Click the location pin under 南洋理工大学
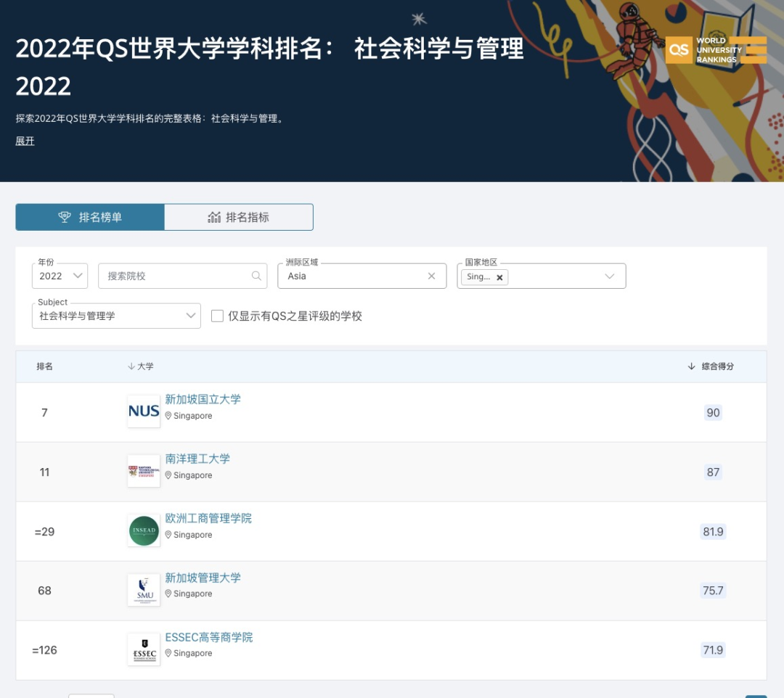Viewport: 784px width, 698px height. pos(168,475)
